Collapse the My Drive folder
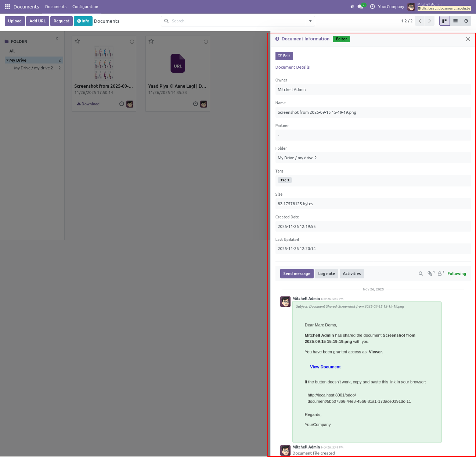This screenshot has width=476, height=457. coord(7,60)
